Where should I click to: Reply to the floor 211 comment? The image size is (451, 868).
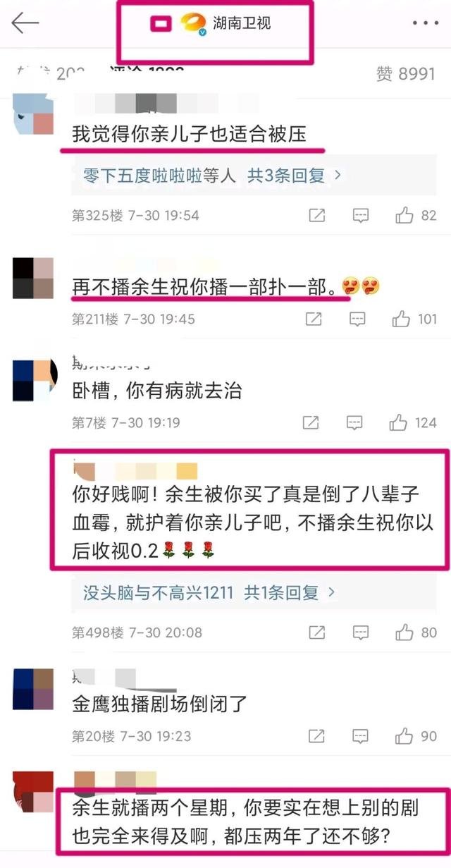point(358,319)
